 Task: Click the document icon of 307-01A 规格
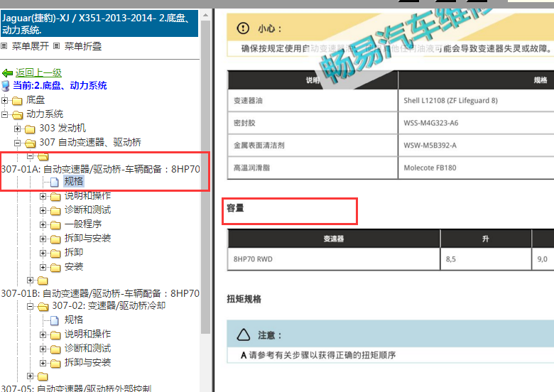point(55,182)
